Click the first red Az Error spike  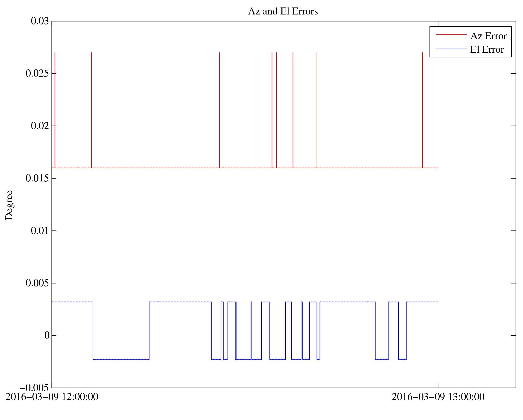click(x=55, y=110)
